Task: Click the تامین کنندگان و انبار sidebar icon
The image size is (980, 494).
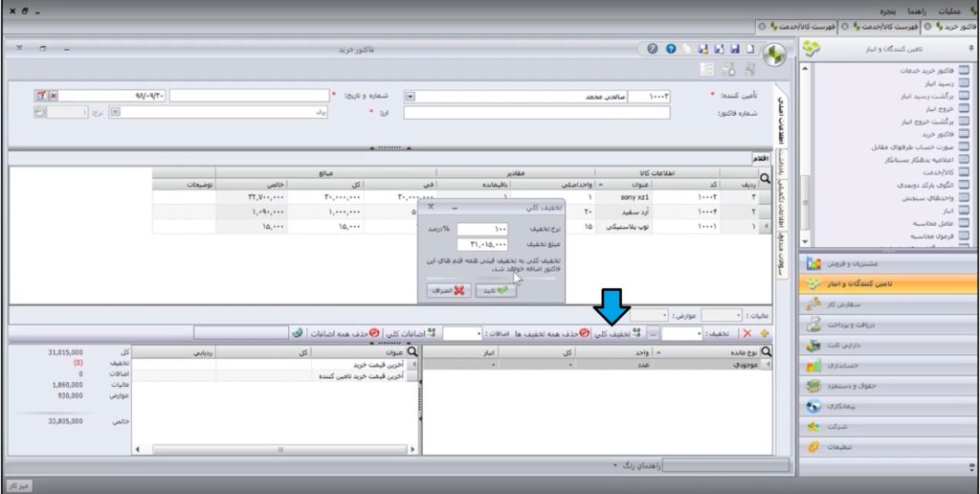Action: [x=813, y=284]
